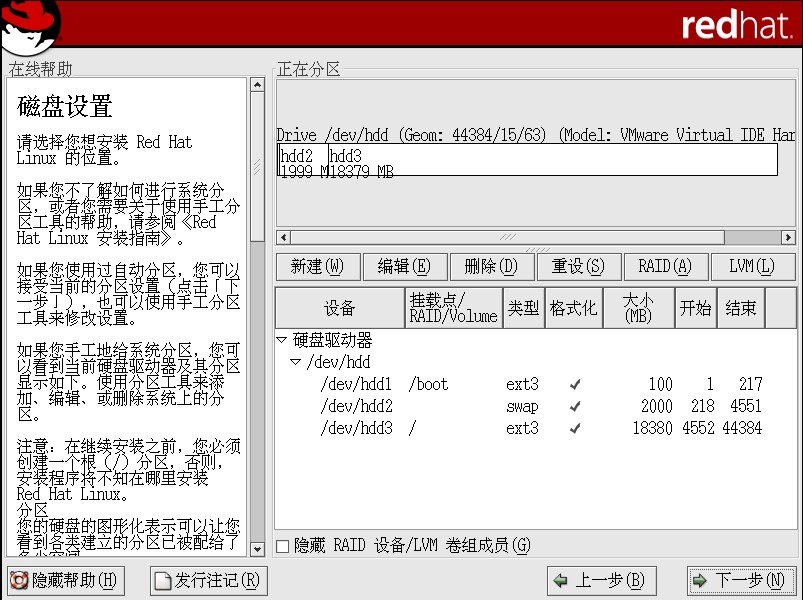Image resolution: width=803 pixels, height=600 pixels.
Task: Click format checkmark for /dev/hdd3
Action: (x=575, y=428)
